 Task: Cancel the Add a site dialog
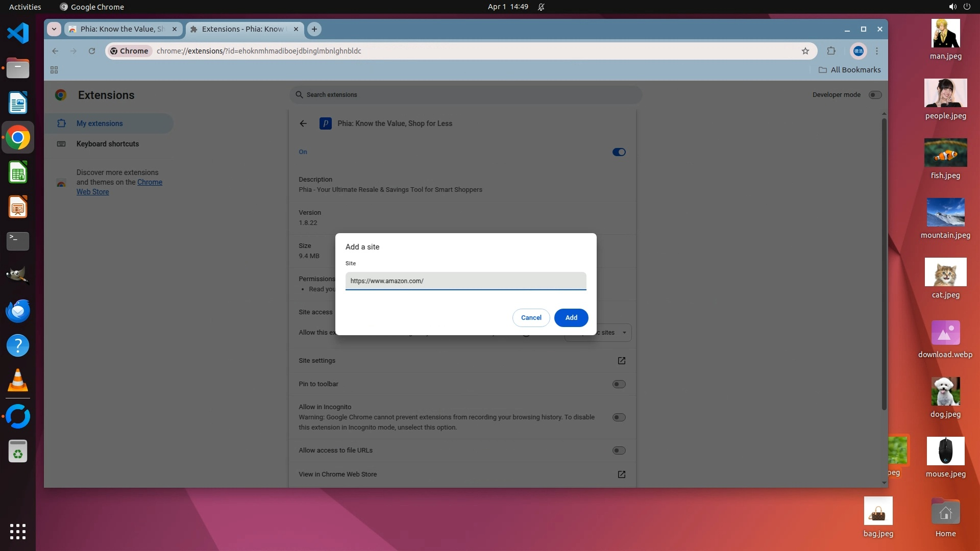(x=531, y=318)
